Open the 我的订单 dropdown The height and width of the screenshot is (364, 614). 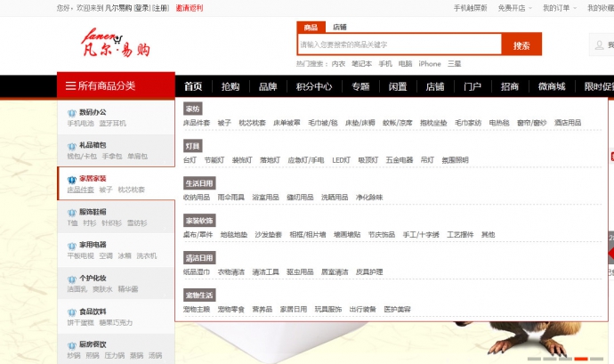tap(560, 8)
